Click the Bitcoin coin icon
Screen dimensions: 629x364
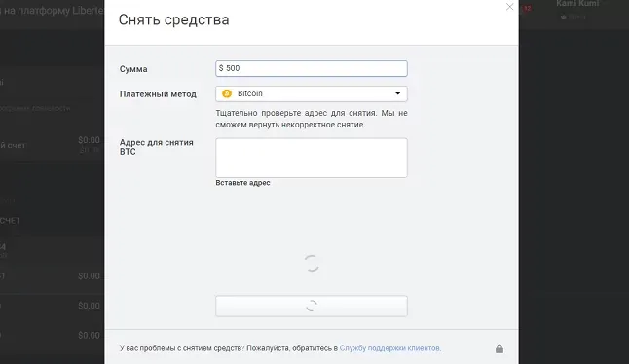pos(227,93)
